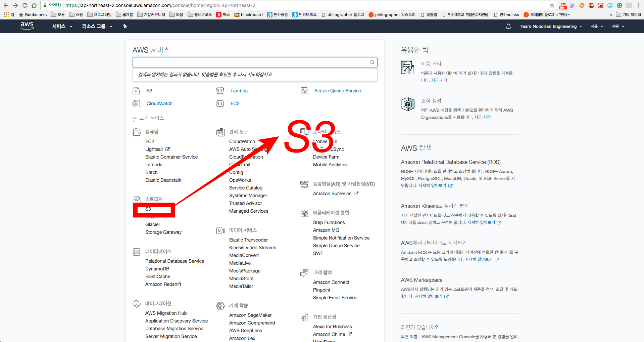Screen dimensions: 644x342
Task: Click the search magnifier icon
Action: click(372, 62)
